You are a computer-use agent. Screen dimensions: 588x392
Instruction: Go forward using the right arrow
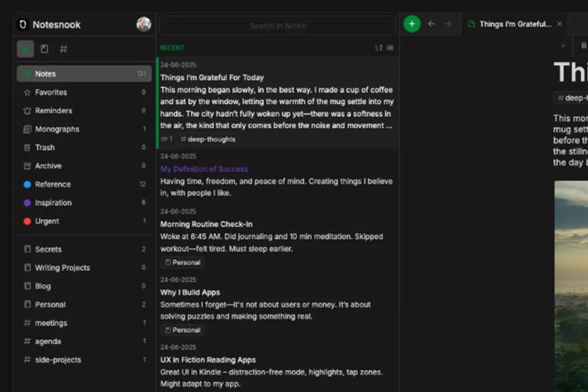448,24
